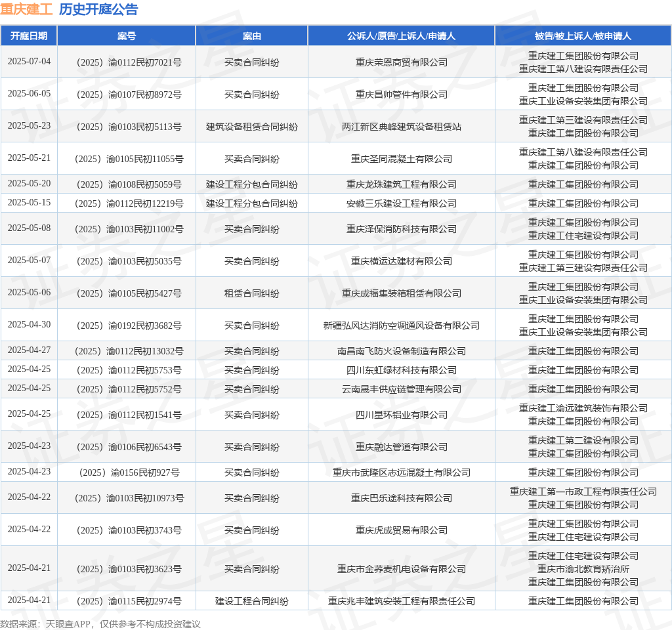This screenshot has height=630, width=672.
Task: Select the 案由 column header
Action: pyautogui.click(x=251, y=36)
